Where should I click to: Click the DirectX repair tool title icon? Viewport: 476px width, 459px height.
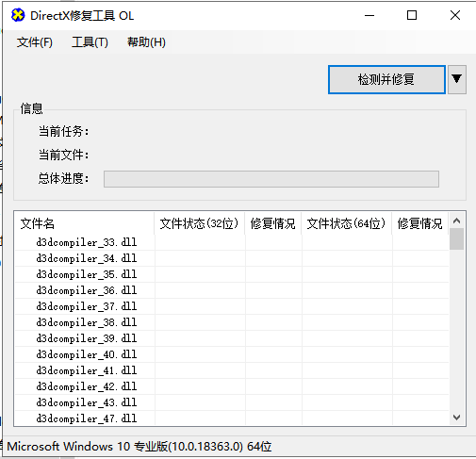[x=18, y=15]
